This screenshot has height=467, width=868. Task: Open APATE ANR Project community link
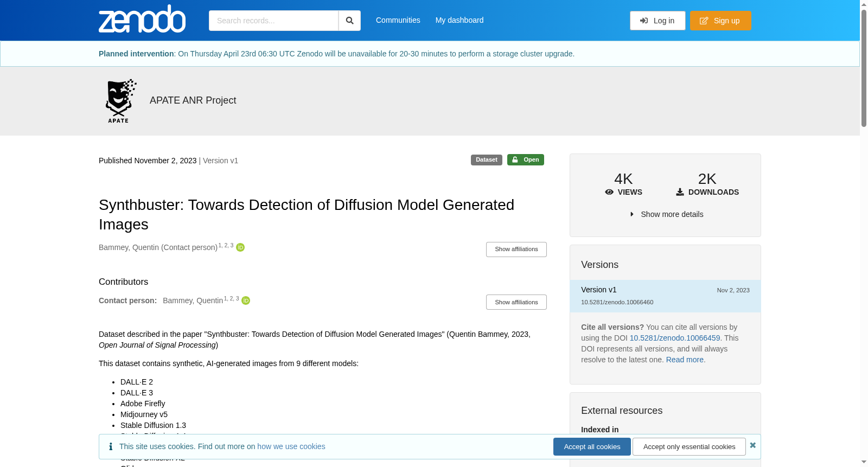pyautogui.click(x=193, y=100)
